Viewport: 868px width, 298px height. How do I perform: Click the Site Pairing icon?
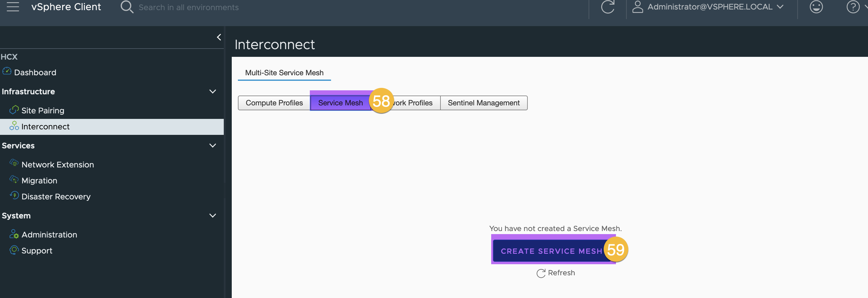coord(14,110)
